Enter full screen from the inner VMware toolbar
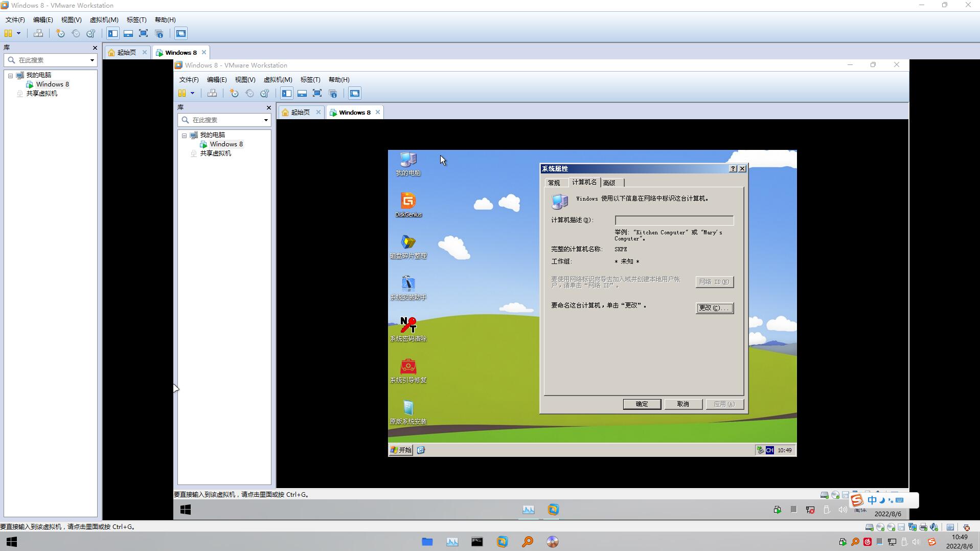The height and width of the screenshot is (551, 980). (x=317, y=94)
